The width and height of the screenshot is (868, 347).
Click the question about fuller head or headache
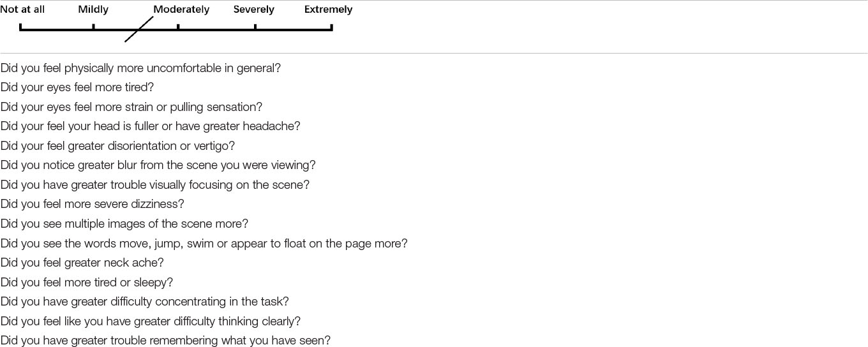pyautogui.click(x=151, y=126)
